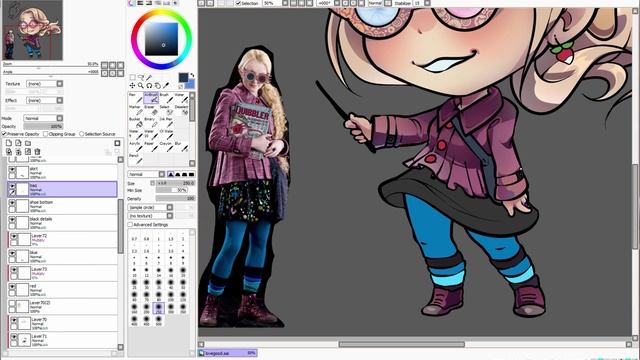Hide the bag layer
This screenshot has width=640, height=360.
[x=12, y=186]
